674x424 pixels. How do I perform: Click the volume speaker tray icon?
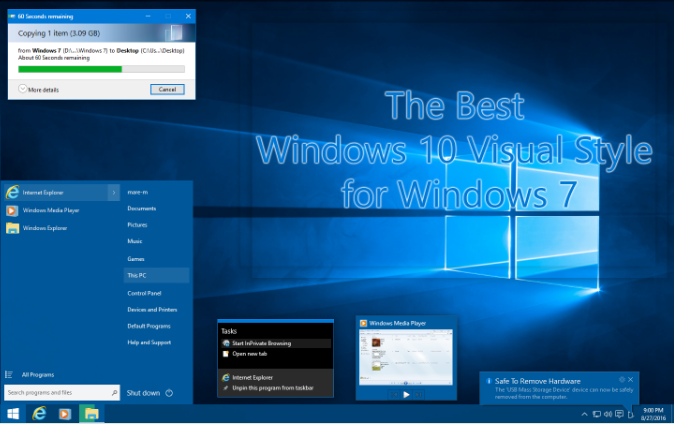point(608,415)
